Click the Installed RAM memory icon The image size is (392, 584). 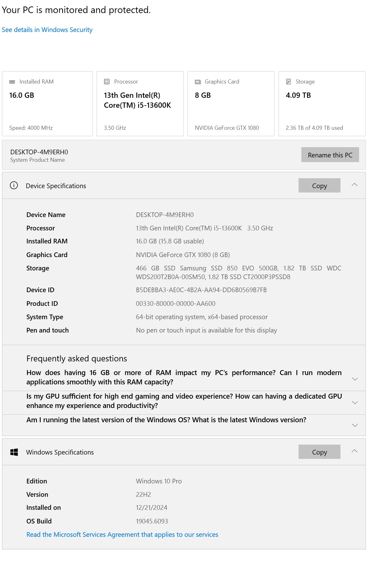point(12,82)
